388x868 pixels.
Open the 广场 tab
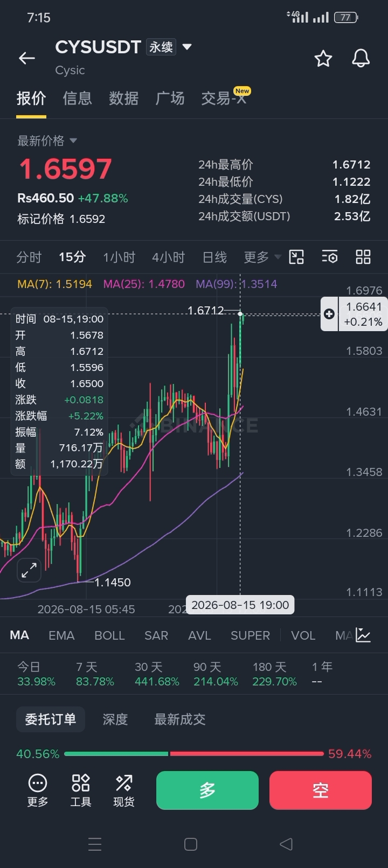coord(170,99)
